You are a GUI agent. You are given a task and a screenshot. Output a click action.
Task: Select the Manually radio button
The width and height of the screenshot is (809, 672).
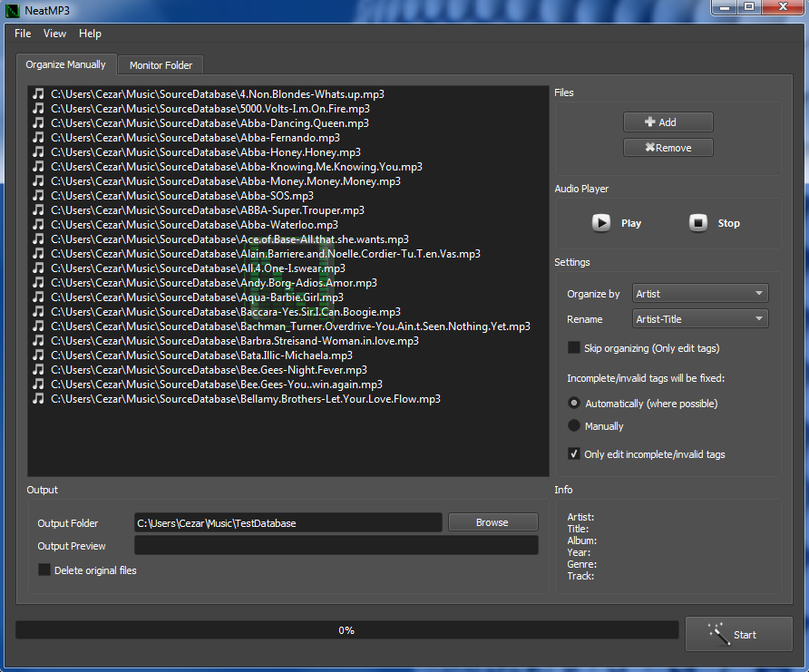(x=574, y=425)
